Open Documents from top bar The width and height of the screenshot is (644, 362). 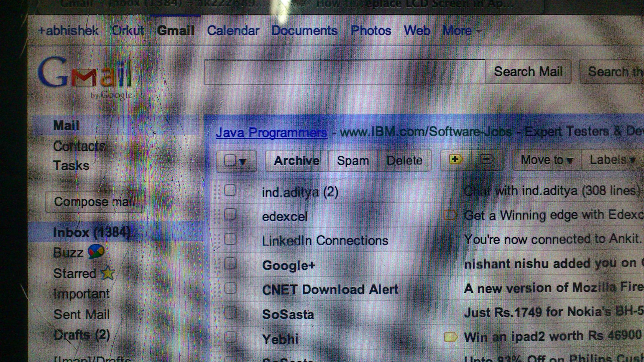coord(304,31)
